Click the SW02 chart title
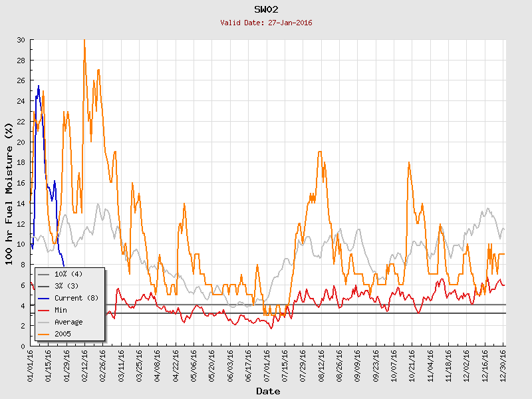The width and height of the screenshot is (532, 399). pyautogui.click(x=266, y=9)
